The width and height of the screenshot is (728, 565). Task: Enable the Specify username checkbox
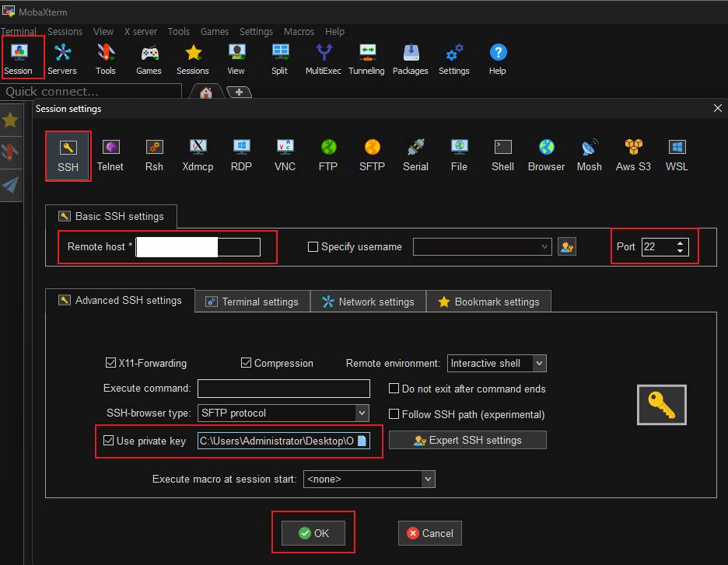pyautogui.click(x=313, y=247)
